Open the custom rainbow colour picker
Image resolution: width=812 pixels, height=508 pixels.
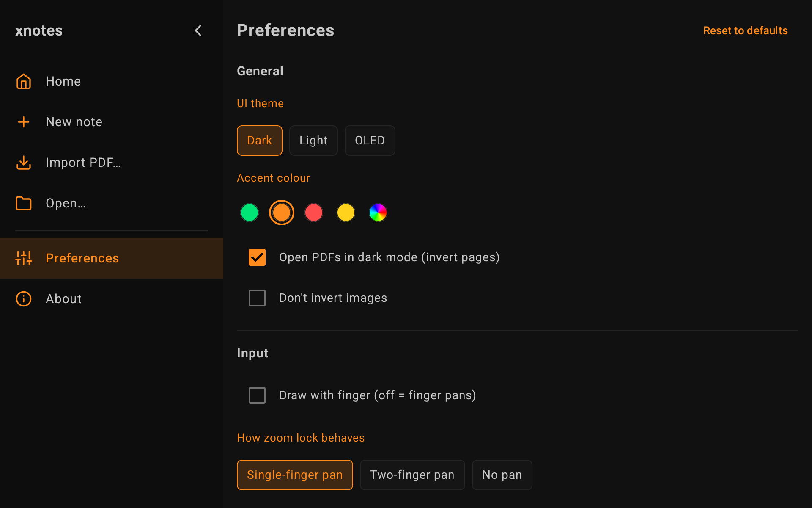click(x=378, y=213)
